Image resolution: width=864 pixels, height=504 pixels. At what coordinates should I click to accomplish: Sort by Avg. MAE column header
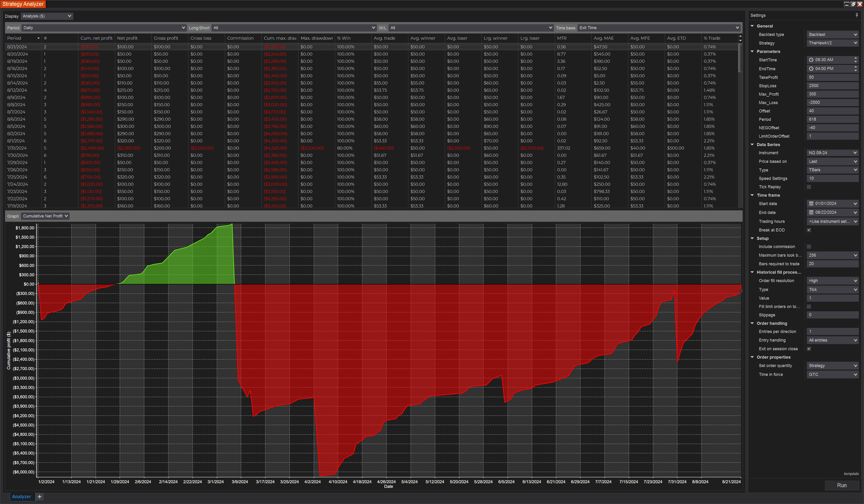(x=610, y=38)
